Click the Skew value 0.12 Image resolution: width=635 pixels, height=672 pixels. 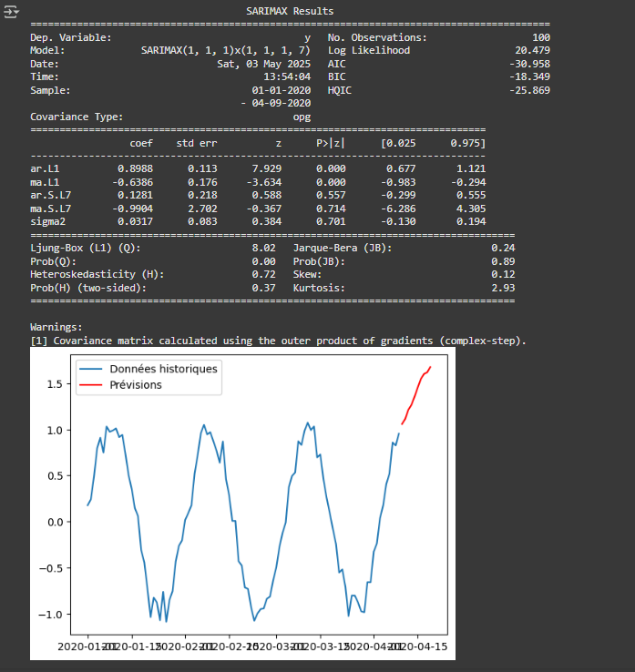click(503, 275)
